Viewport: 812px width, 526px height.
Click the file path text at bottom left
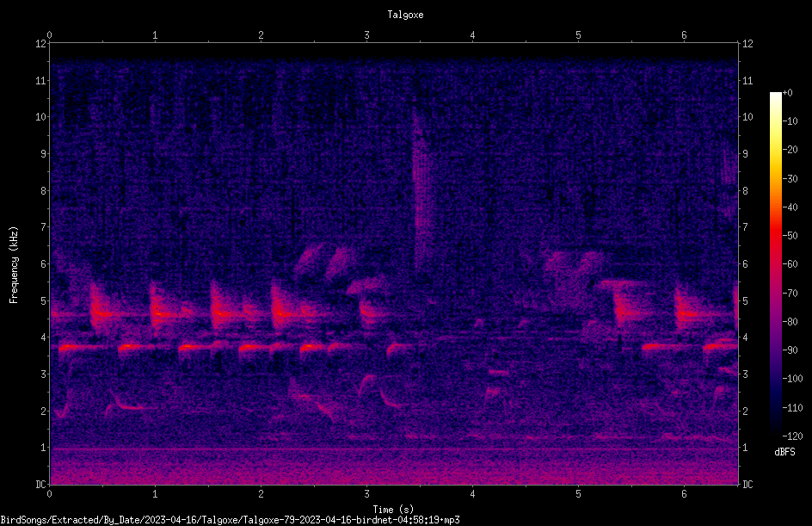[230, 520]
